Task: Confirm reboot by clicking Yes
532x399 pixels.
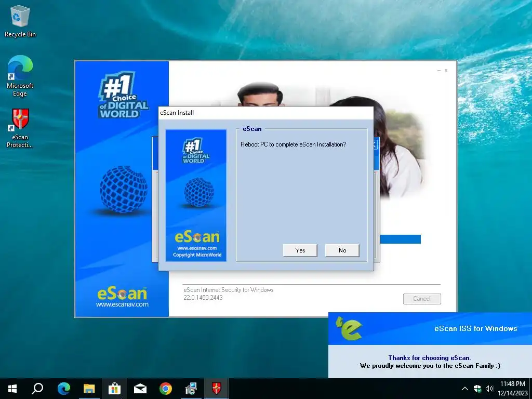Action: [x=300, y=250]
